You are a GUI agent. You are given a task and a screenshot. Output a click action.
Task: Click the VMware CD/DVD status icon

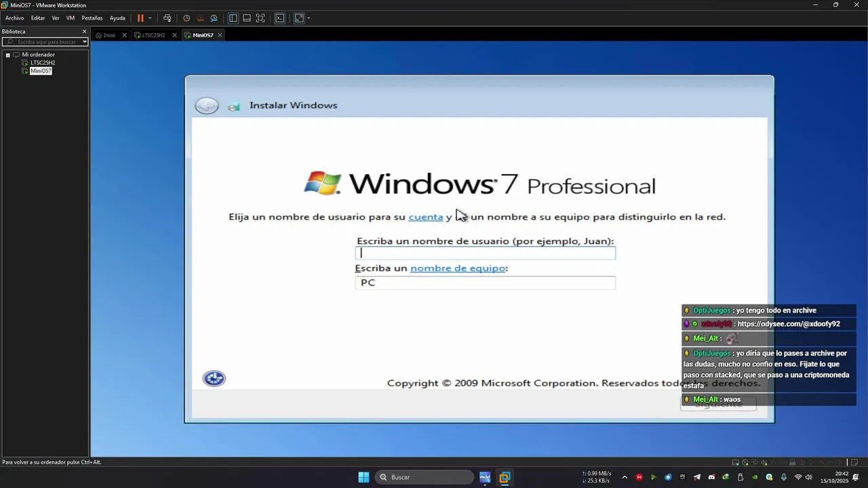[745, 462]
